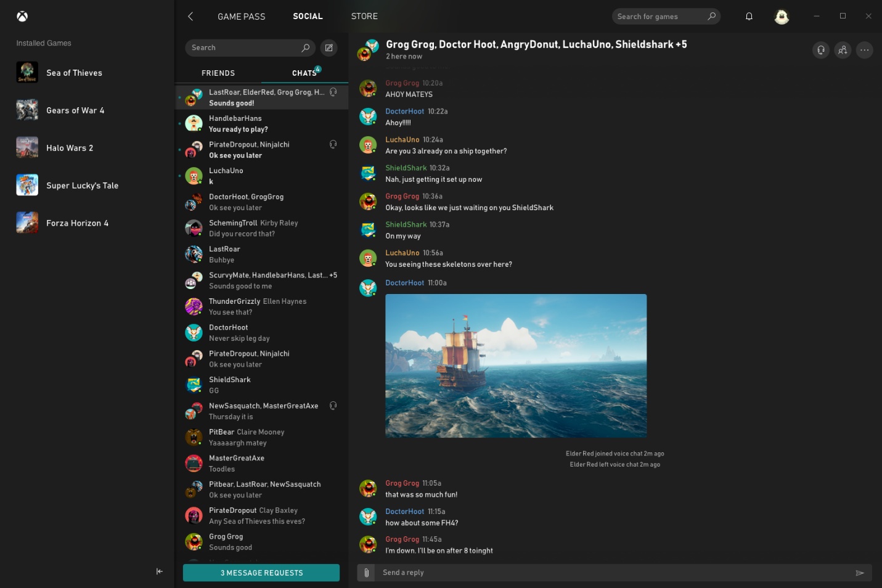Click the Xbox logo in the top left
Viewport: 882px width, 588px height.
coord(22,16)
